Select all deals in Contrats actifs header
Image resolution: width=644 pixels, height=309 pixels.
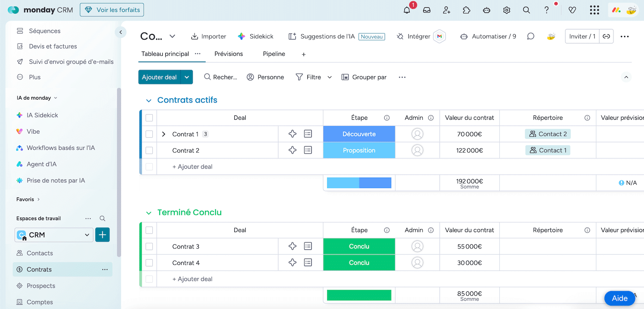pyautogui.click(x=149, y=118)
